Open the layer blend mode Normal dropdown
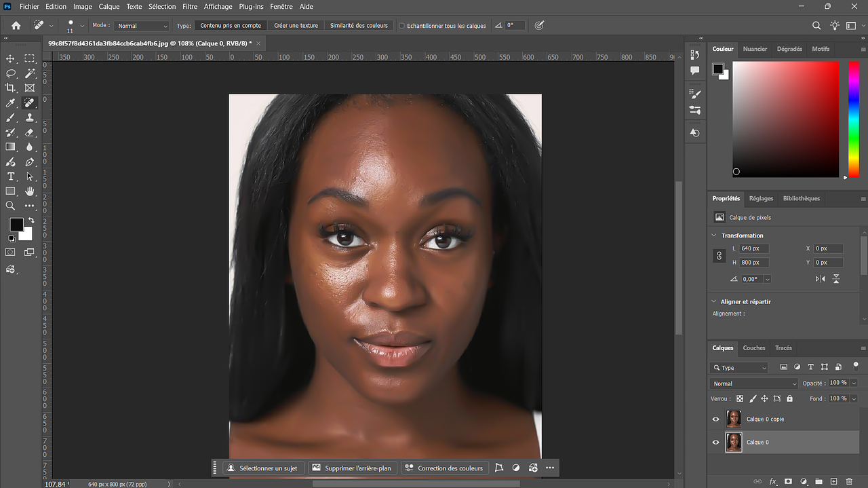Screen dimensions: 868x488 pos(754,383)
